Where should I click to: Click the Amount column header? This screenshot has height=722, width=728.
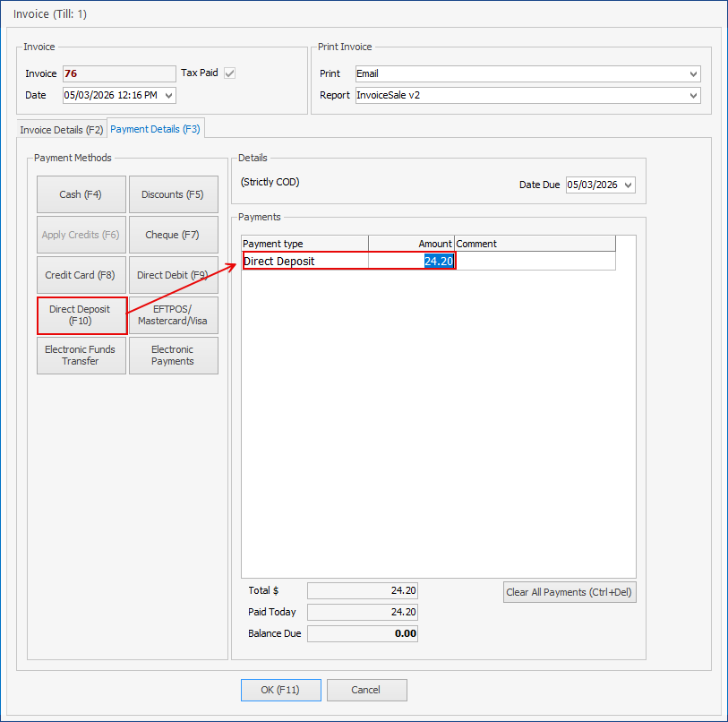tap(411, 244)
